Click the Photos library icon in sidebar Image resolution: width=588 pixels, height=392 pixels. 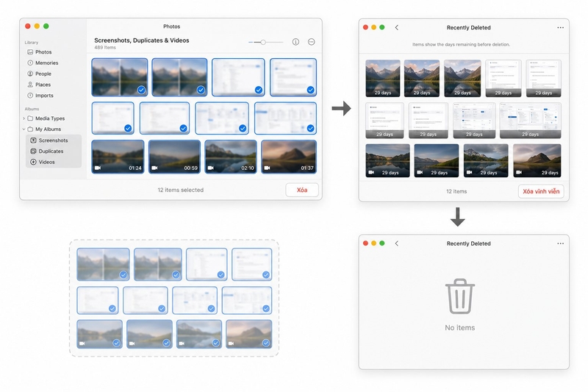click(x=30, y=52)
